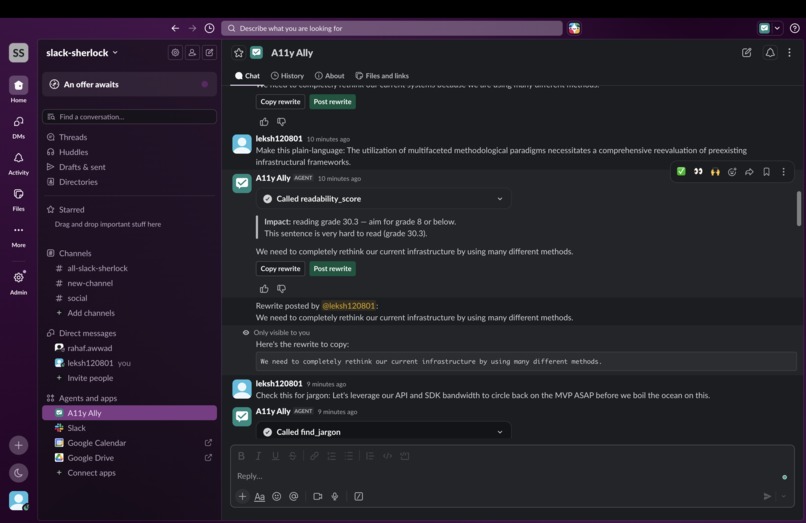Open the social channel

(77, 298)
